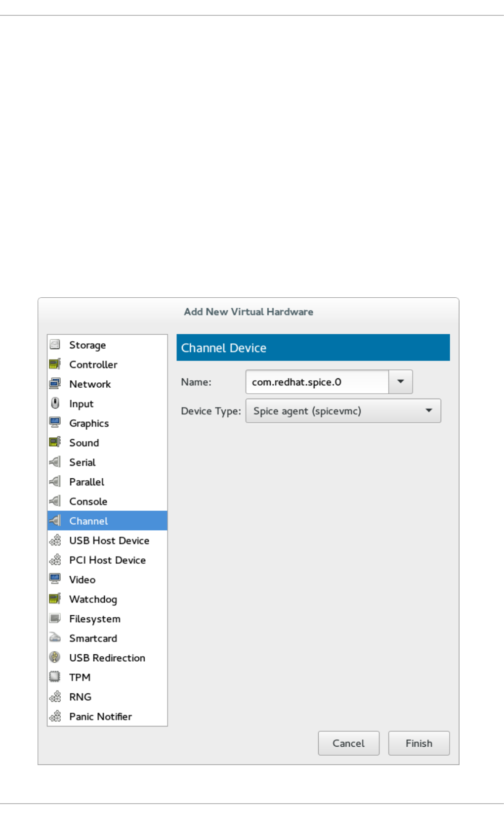Click the USB Redirection icon
The height and width of the screenshot is (819, 504).
tap(55, 657)
